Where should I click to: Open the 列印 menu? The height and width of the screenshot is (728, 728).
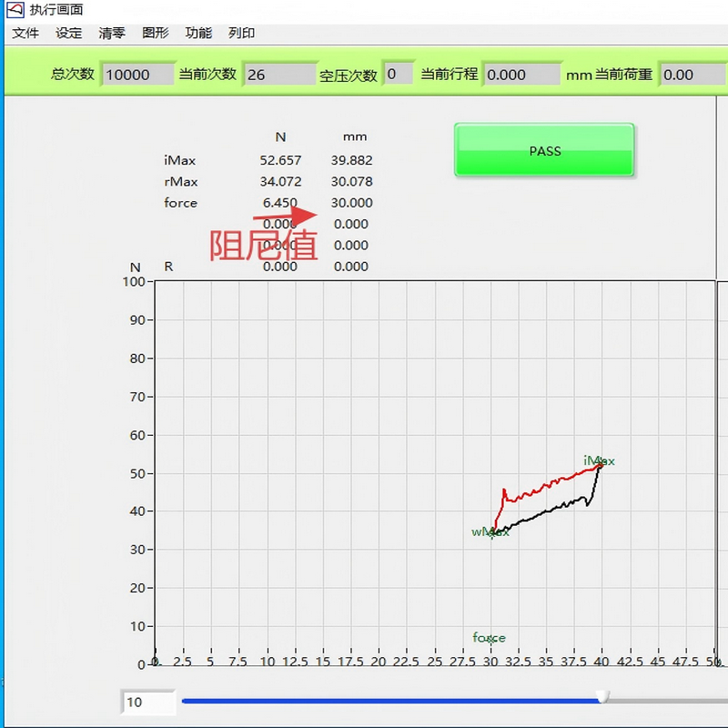241,33
